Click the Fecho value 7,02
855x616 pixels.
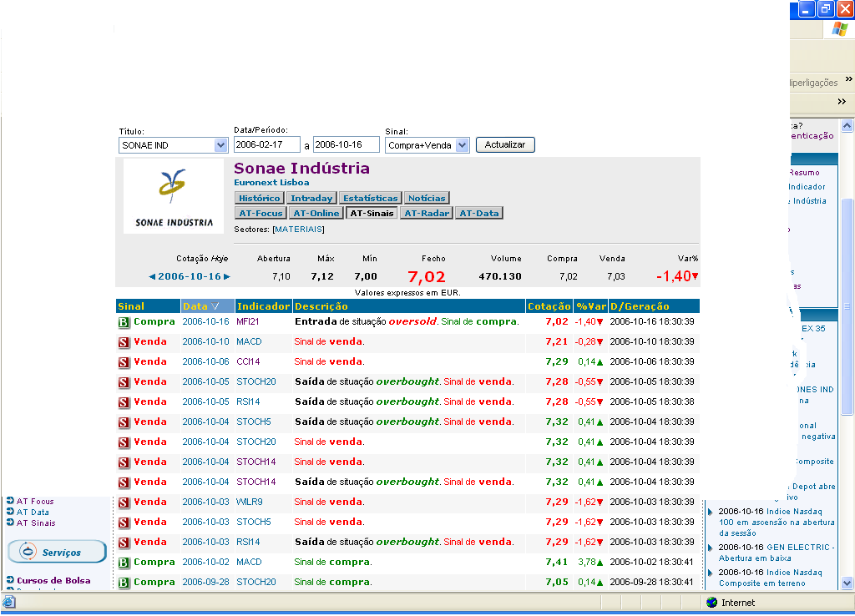427,277
